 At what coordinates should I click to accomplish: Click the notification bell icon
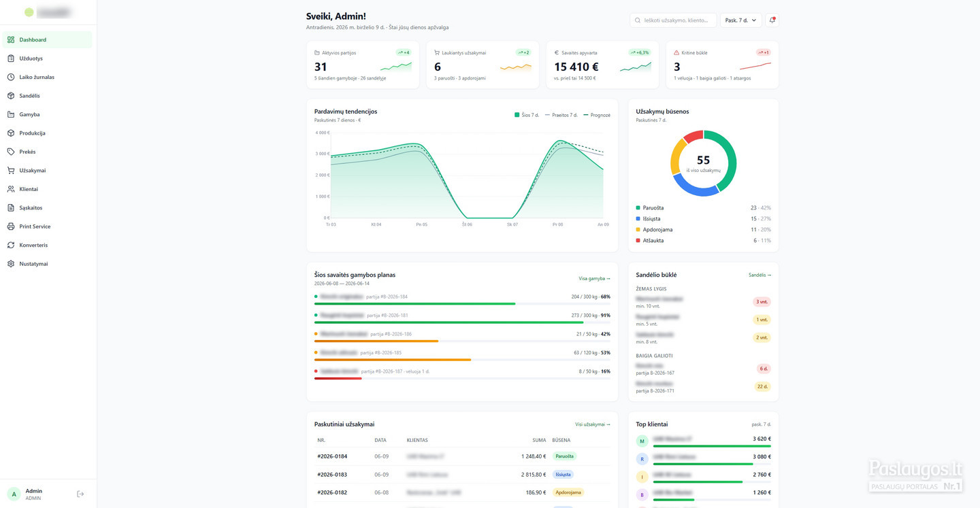coord(772,20)
